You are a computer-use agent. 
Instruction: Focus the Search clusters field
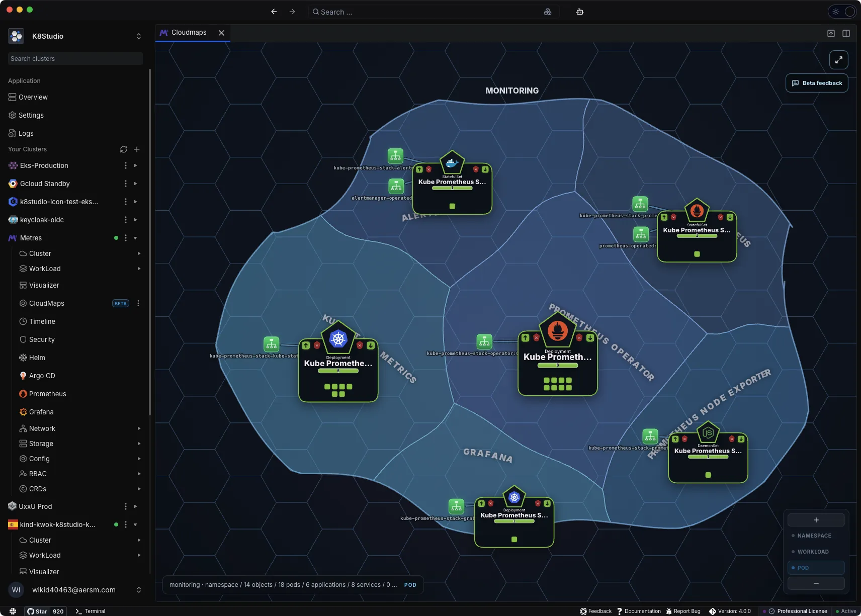75,59
